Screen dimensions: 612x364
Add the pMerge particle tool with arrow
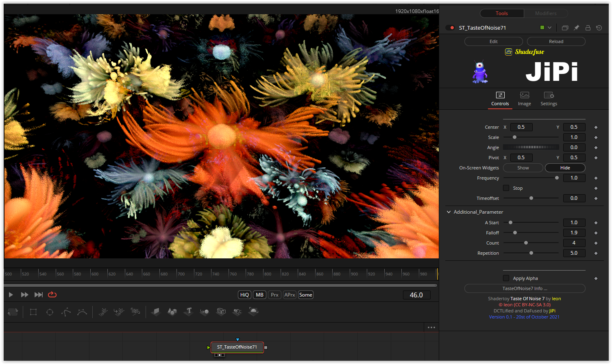tap(119, 312)
